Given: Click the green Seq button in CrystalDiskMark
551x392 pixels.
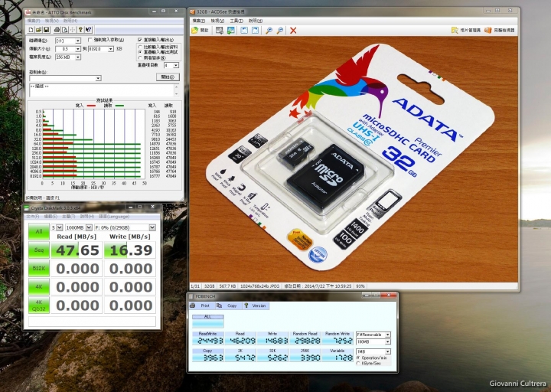Looking at the screenshot, I should click(39, 250).
